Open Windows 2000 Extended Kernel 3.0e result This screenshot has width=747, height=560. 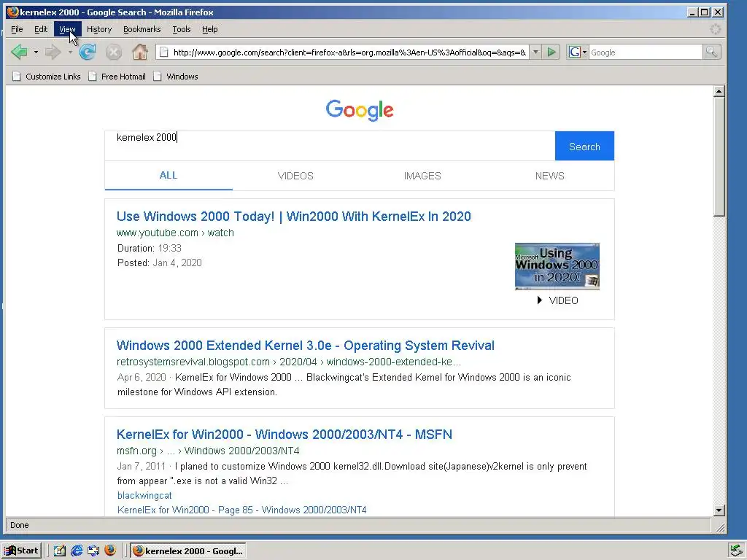(306, 346)
